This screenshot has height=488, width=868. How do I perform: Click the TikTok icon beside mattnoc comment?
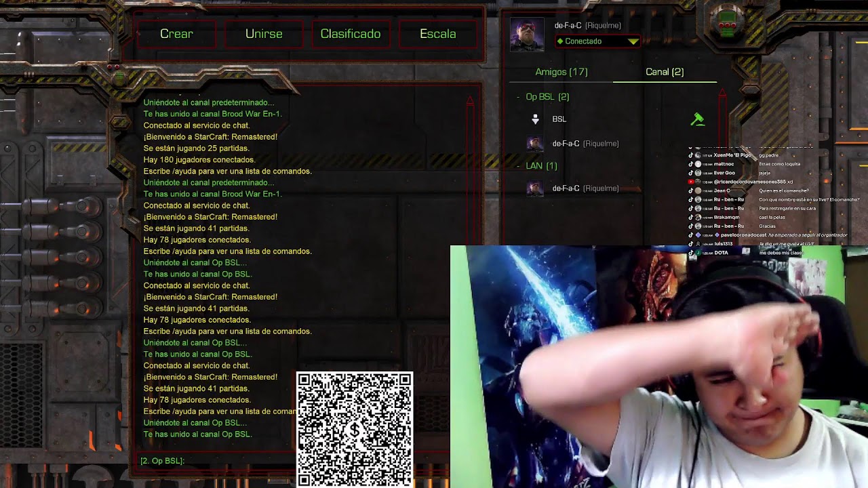tap(691, 164)
